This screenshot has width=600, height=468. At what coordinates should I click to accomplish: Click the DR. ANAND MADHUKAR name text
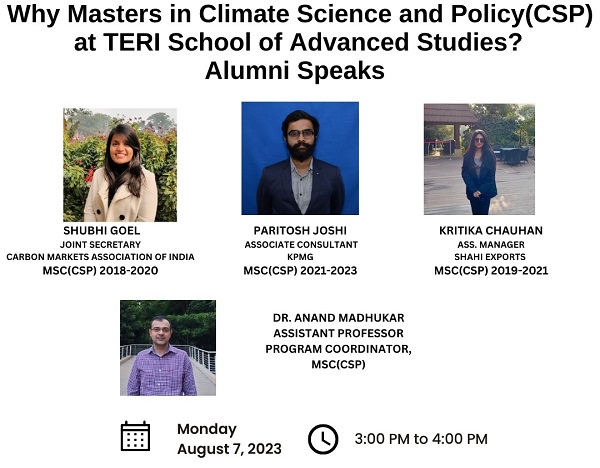click(339, 318)
